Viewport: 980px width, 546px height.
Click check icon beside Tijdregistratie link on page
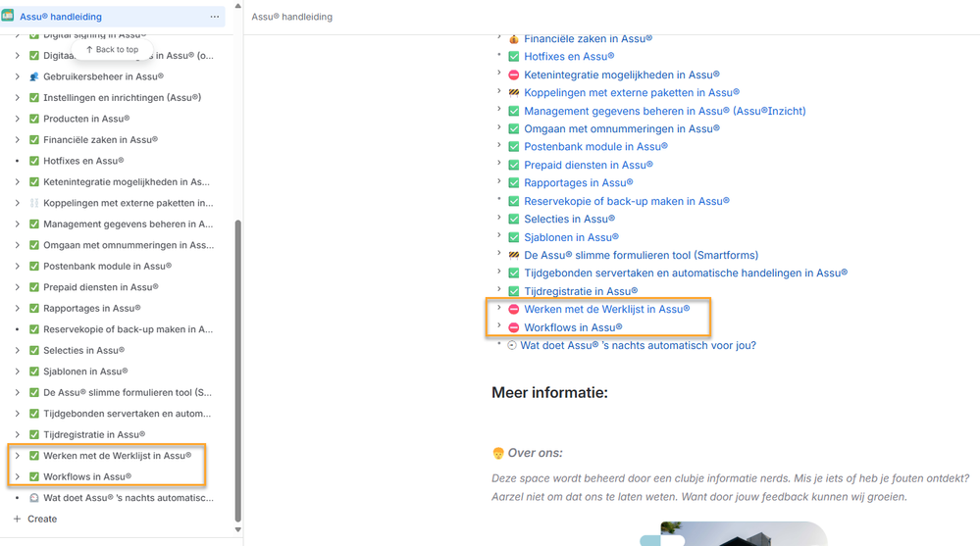click(514, 291)
